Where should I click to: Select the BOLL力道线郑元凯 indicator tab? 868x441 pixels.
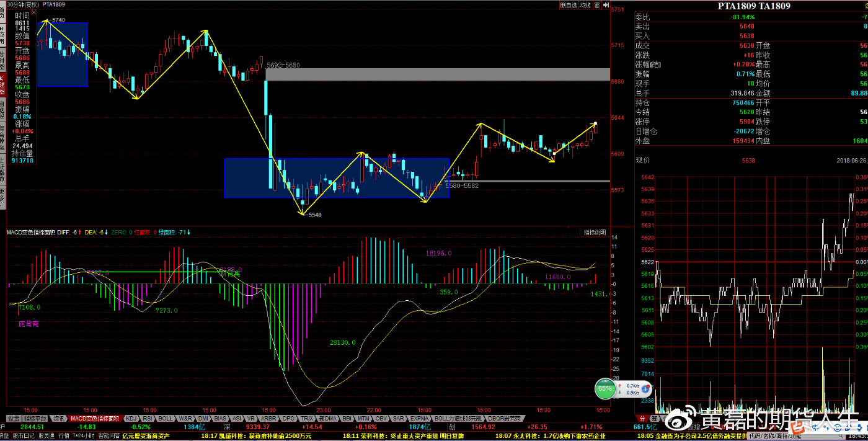[458, 419]
